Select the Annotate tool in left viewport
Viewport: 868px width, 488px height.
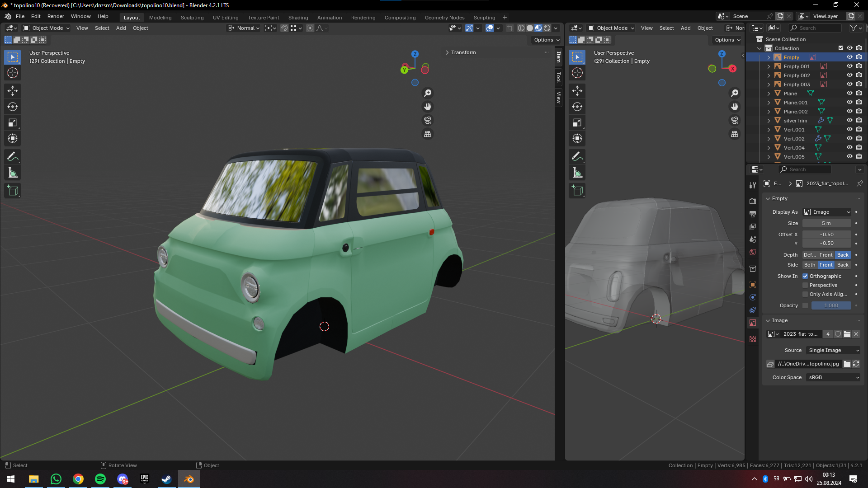coord(13,157)
